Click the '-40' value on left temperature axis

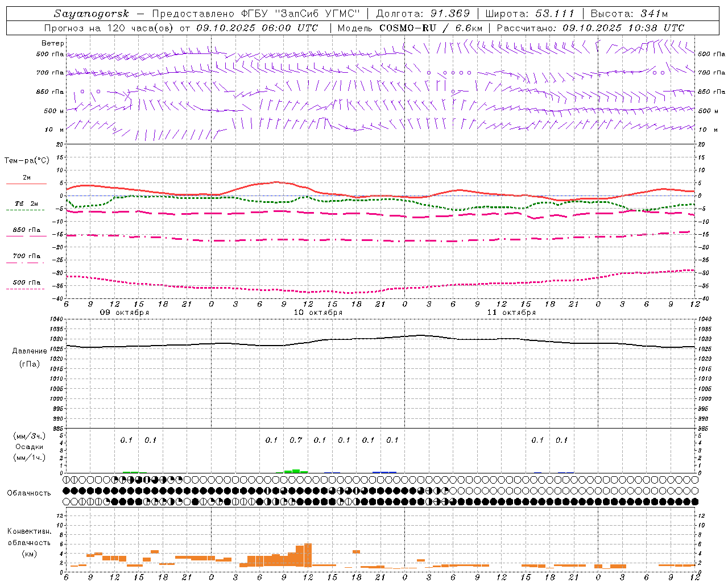tap(58, 298)
